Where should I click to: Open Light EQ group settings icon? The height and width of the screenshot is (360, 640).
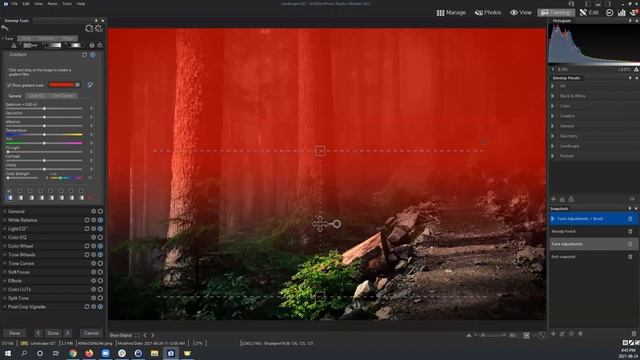click(x=93, y=229)
